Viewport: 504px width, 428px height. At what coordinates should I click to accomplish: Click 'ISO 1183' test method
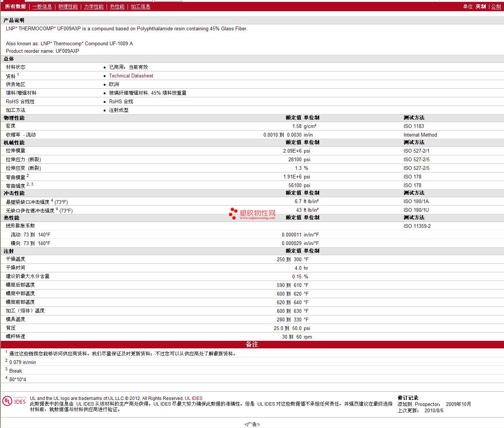414,126
